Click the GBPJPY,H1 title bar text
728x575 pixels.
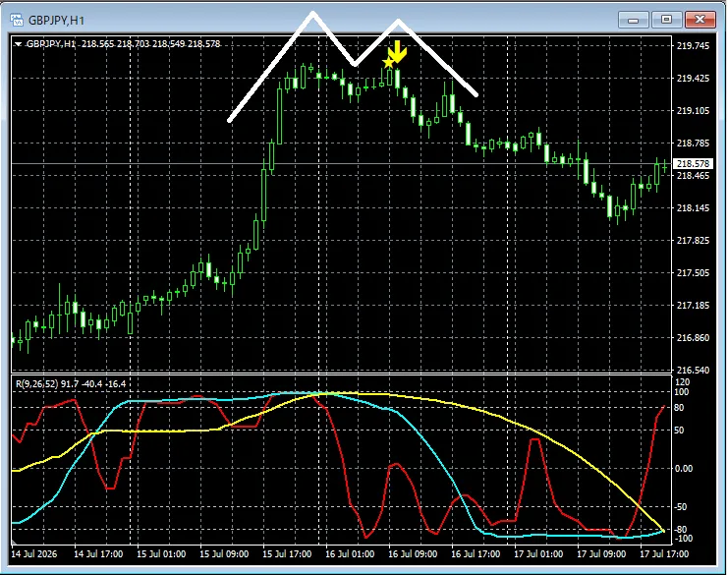pos(57,21)
